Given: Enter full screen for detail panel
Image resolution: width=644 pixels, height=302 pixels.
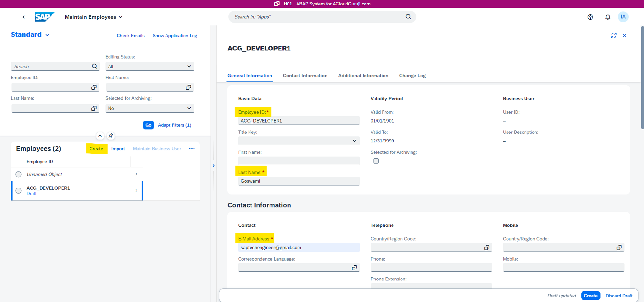Looking at the screenshot, I should [613, 36].
